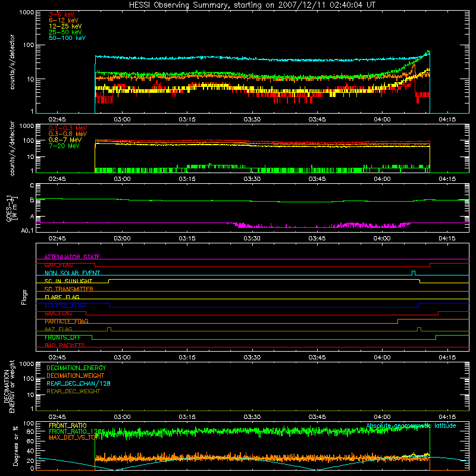Click the 1000 tick on top keV panel axis
Image resolution: width=476 pixels, height=476 pixels.
pos(27,12)
